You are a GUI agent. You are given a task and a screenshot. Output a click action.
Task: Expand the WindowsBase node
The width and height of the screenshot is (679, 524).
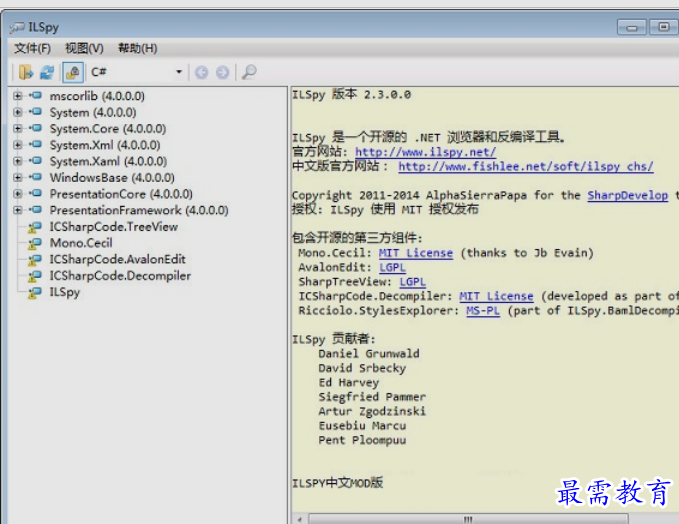17,178
